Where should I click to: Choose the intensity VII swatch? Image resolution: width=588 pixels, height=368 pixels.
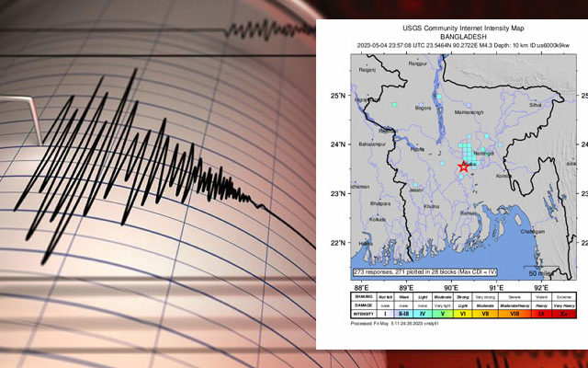coord(485,314)
